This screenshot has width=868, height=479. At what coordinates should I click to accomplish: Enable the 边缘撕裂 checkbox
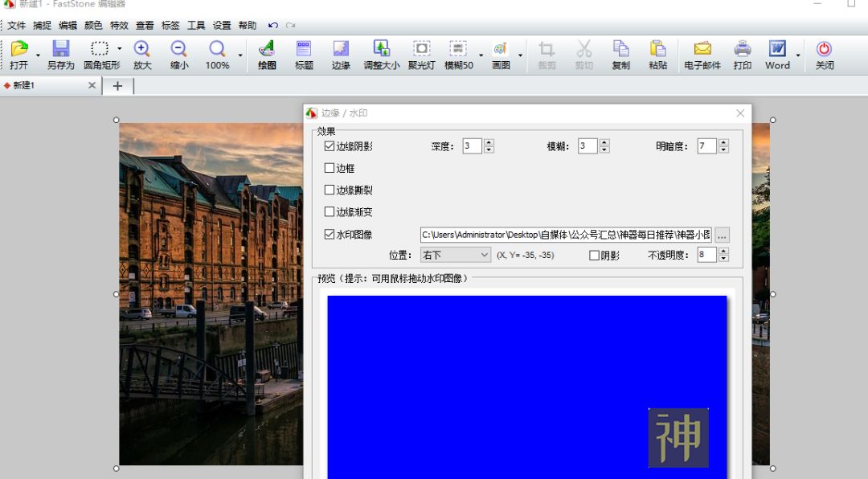[330, 190]
